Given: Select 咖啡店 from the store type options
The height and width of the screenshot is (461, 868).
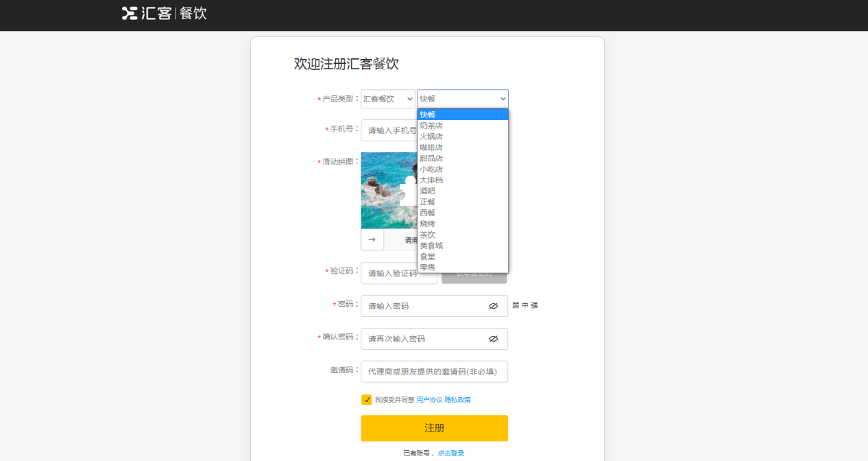Looking at the screenshot, I should 431,147.
